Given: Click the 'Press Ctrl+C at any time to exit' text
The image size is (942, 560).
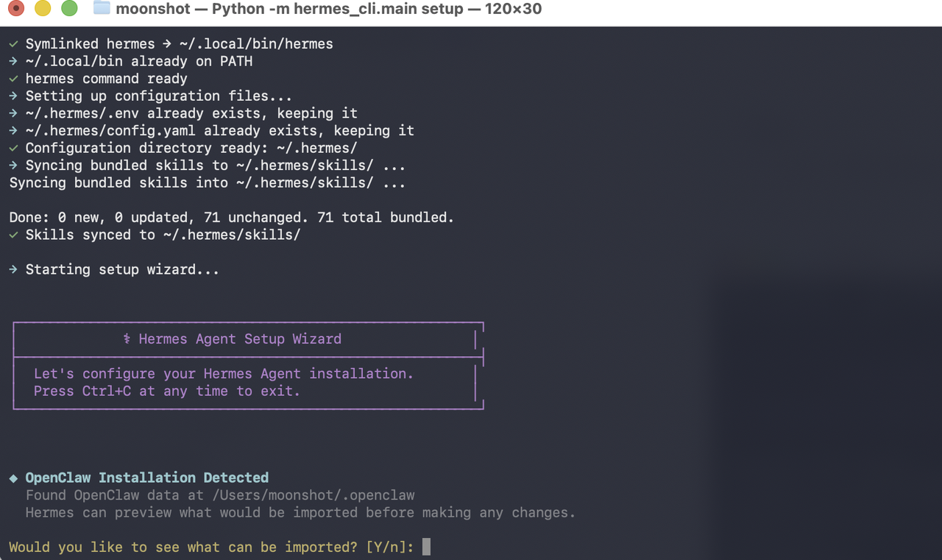Looking at the screenshot, I should (x=166, y=391).
